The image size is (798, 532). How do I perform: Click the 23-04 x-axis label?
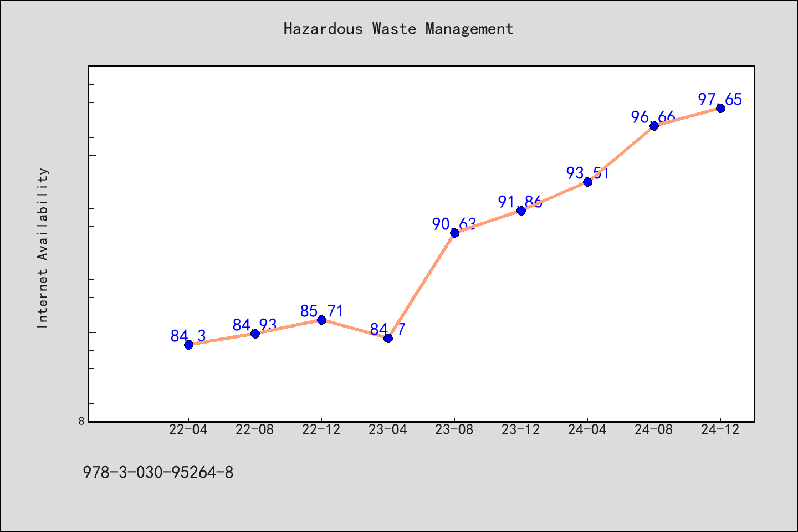(x=388, y=430)
